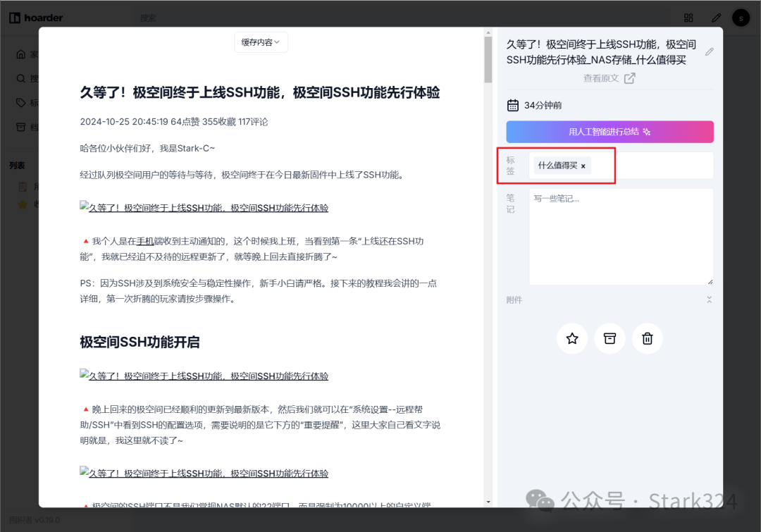The width and height of the screenshot is (761, 532).
Task: Click the archive icon in background sidebar
Action: 21,127
